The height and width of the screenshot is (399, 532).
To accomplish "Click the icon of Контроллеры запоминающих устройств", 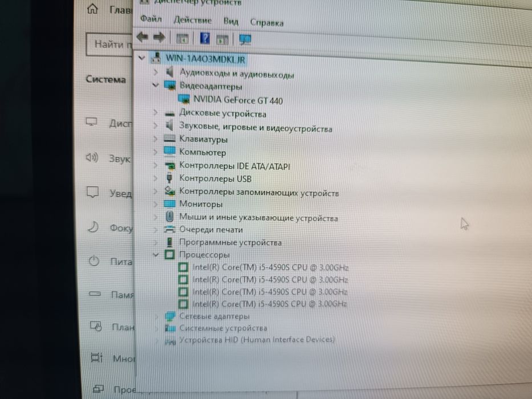I will click(170, 191).
